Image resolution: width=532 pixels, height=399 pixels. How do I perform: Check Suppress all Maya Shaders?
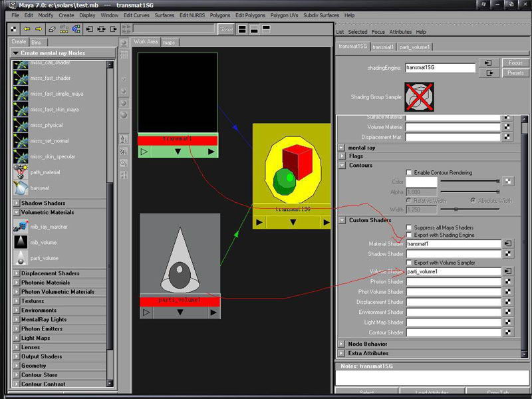click(x=409, y=227)
